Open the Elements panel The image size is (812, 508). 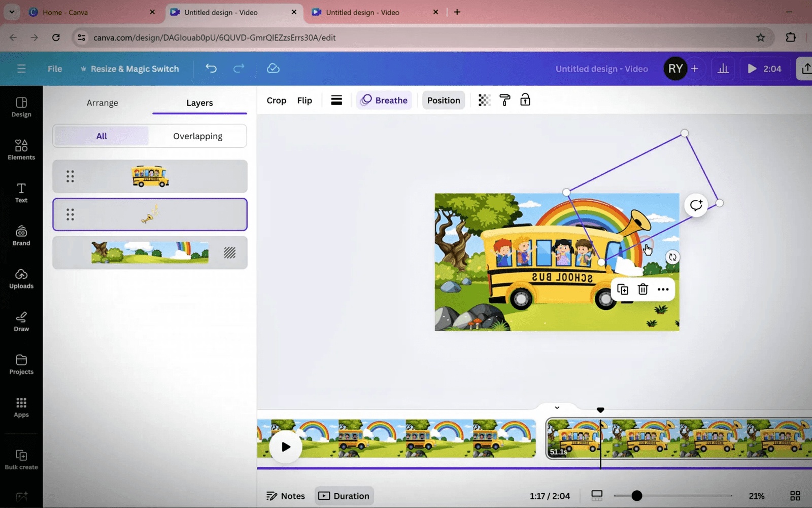click(21, 150)
